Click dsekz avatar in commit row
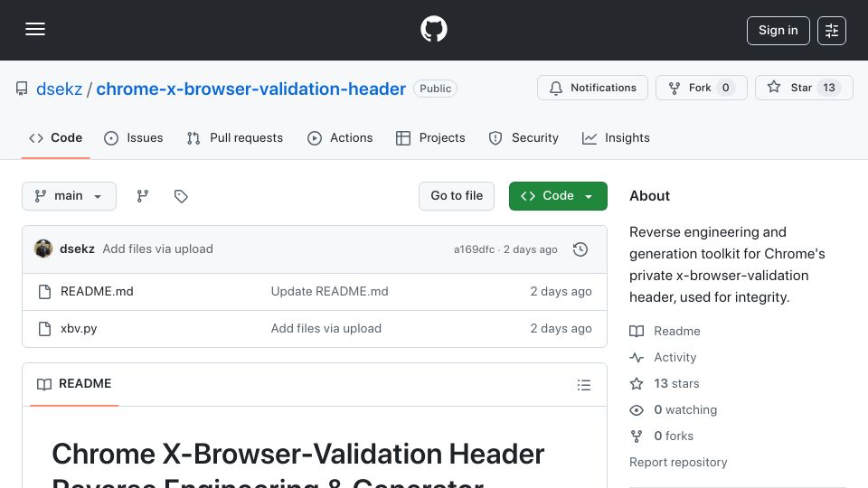 [43, 249]
